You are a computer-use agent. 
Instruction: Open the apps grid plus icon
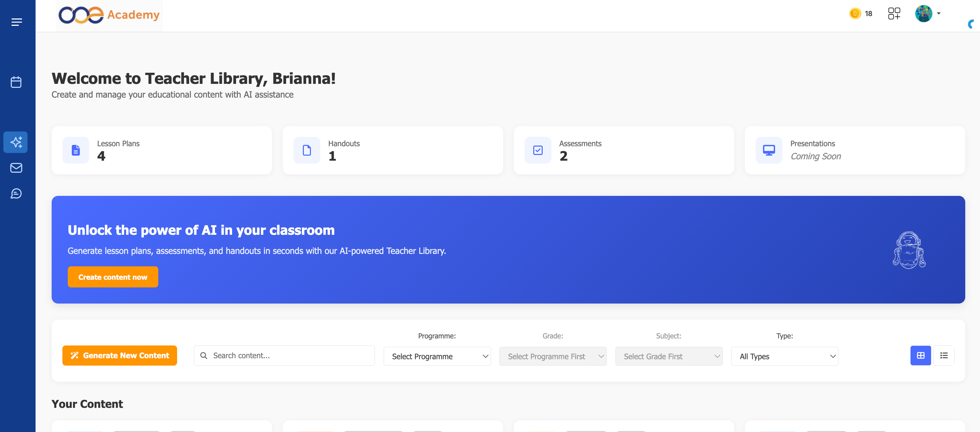(x=894, y=14)
